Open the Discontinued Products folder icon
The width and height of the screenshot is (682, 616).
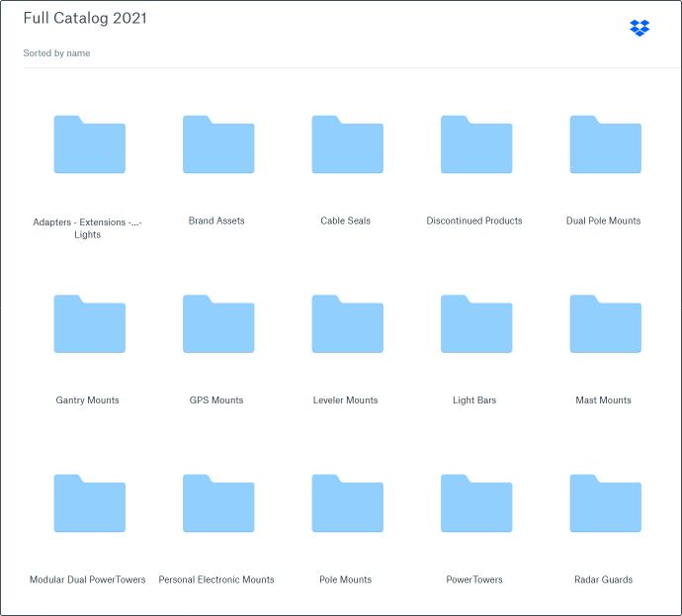point(475,145)
